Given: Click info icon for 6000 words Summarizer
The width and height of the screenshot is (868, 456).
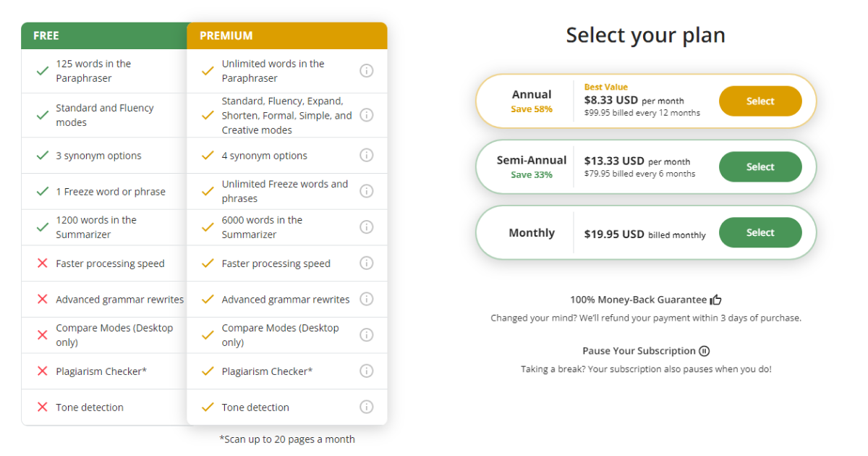Looking at the screenshot, I should coord(367,227).
